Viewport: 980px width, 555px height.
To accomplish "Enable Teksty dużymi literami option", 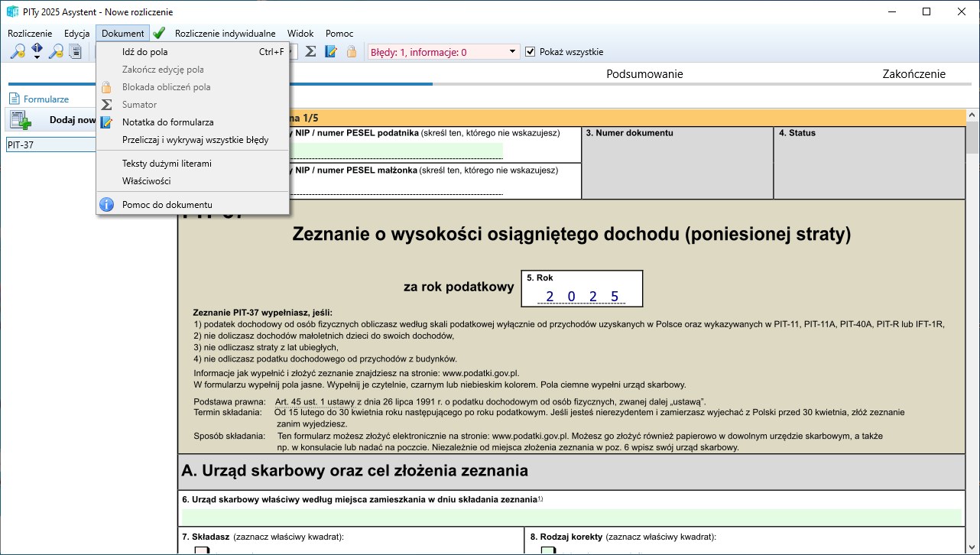I will (x=167, y=164).
